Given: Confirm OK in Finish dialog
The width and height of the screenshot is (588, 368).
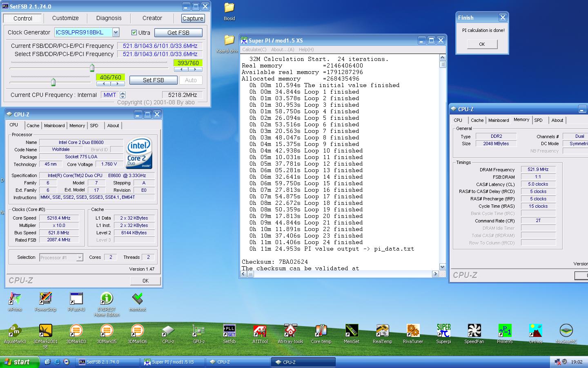Looking at the screenshot, I should 482,44.
